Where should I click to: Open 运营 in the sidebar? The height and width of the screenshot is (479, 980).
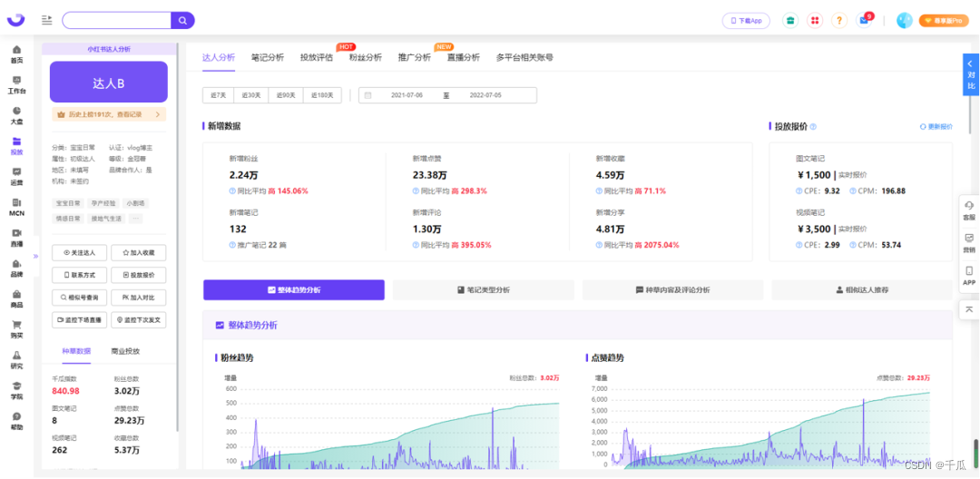point(17,177)
